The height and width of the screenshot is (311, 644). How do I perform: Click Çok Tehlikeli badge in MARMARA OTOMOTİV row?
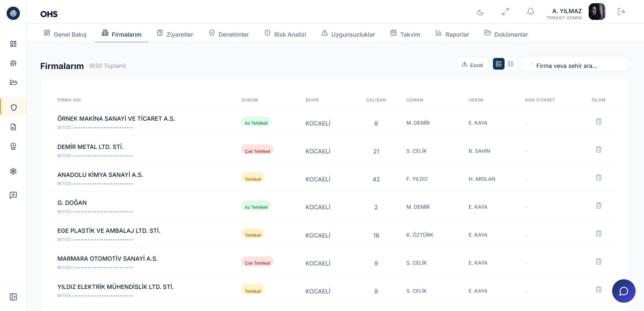(257, 262)
